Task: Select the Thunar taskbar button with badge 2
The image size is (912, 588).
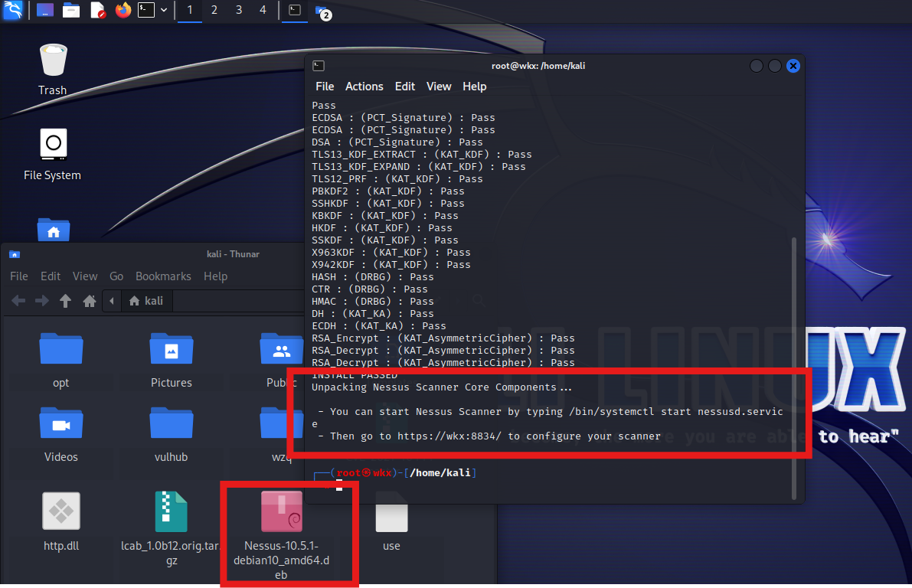Action: click(323, 11)
